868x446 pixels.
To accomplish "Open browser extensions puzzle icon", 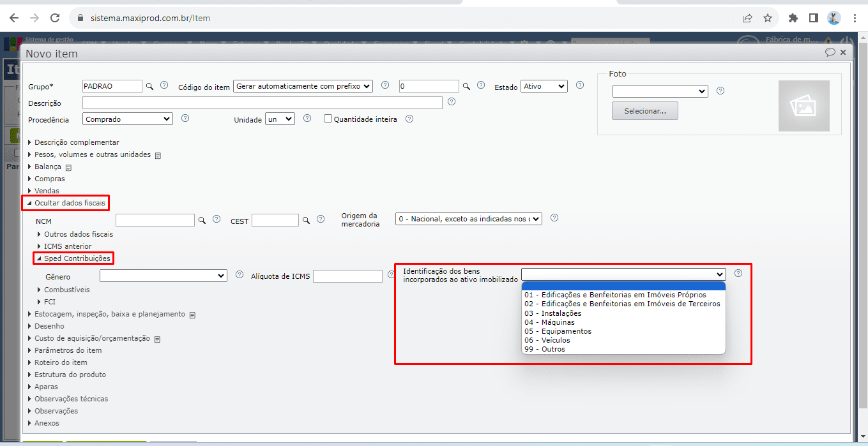I will click(x=793, y=18).
